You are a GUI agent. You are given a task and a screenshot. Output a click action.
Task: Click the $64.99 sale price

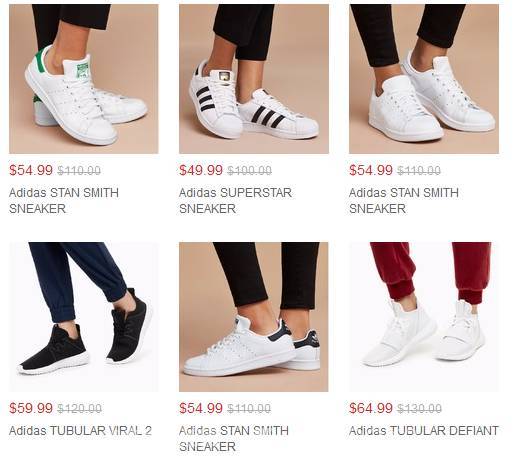click(x=371, y=408)
